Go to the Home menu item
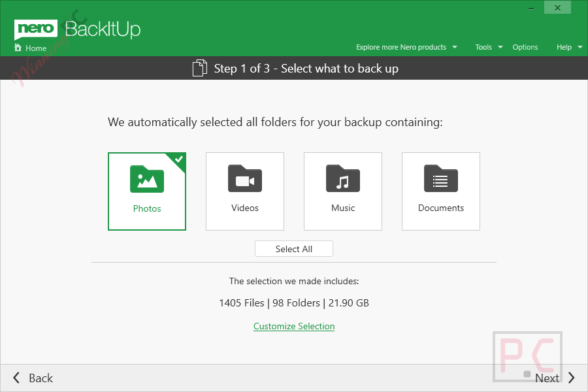 (x=36, y=48)
